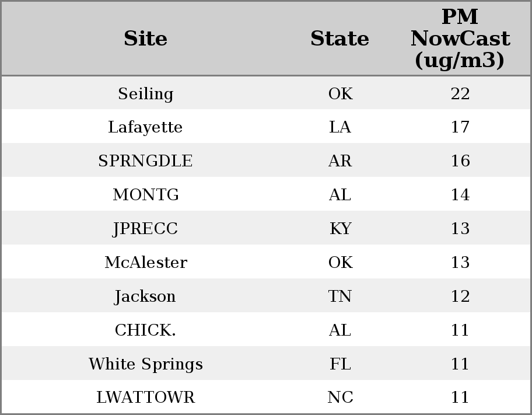Click the PM value 22 for Seiling
Screen dimensions: 532x415
pos(460,93)
